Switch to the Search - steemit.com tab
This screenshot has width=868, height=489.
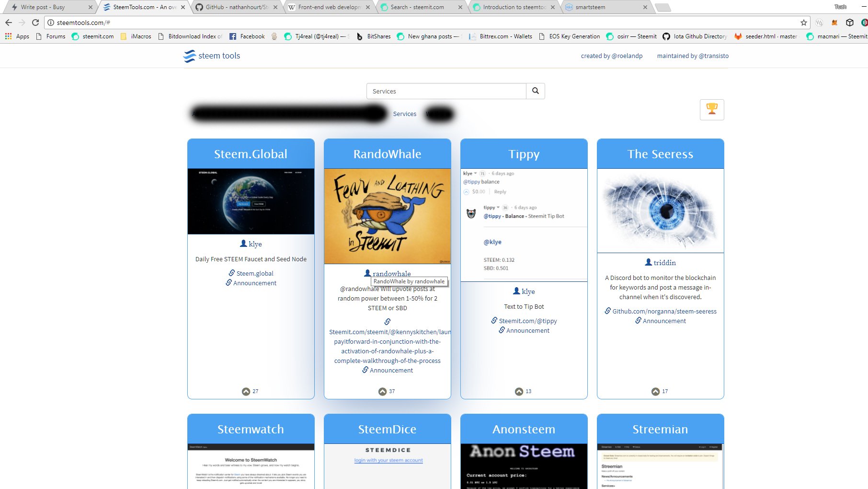pyautogui.click(x=421, y=7)
